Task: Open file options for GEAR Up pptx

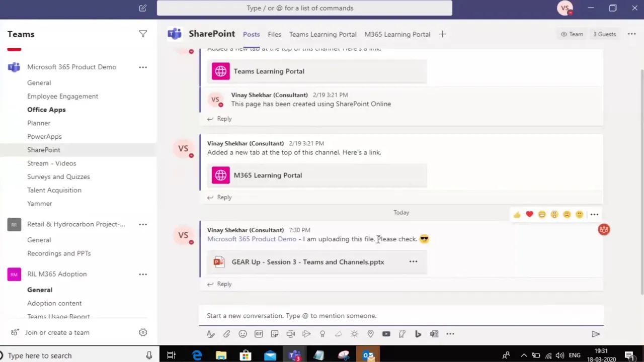Action: tap(413, 262)
